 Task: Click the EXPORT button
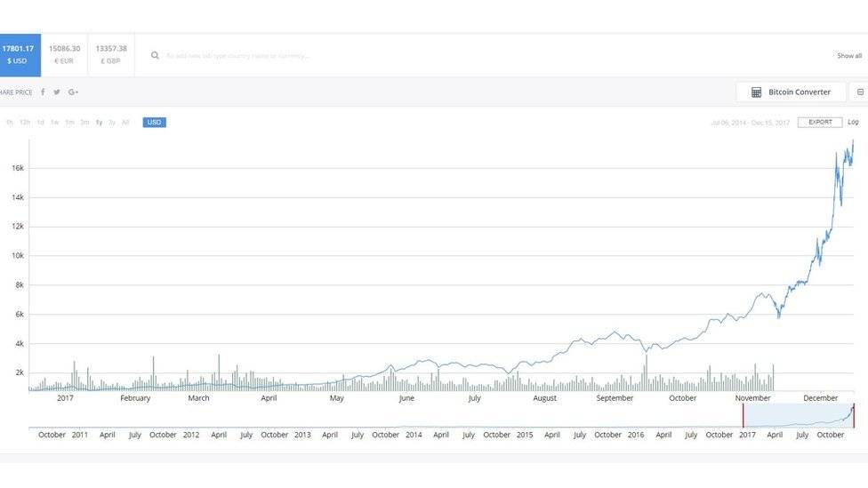click(x=820, y=123)
